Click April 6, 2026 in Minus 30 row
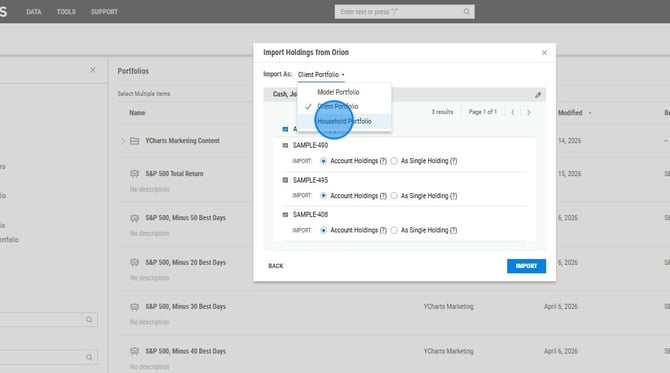Screen dimensions: 670x373 tap(561, 307)
